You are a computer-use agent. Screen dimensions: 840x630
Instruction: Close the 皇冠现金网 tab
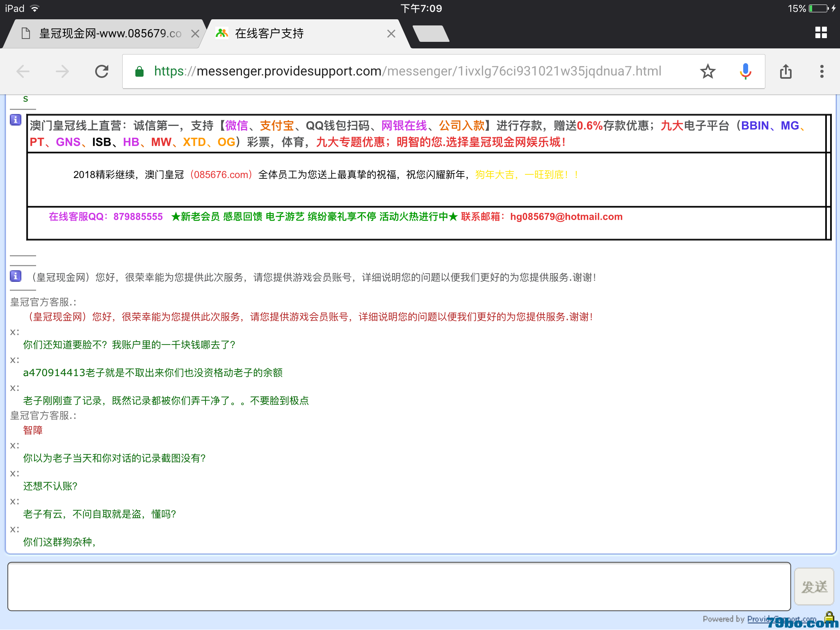195,34
